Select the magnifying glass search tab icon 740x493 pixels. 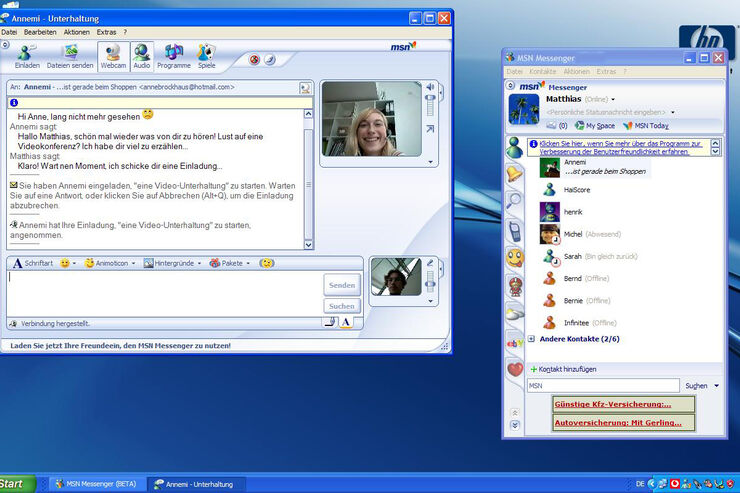coord(514,201)
